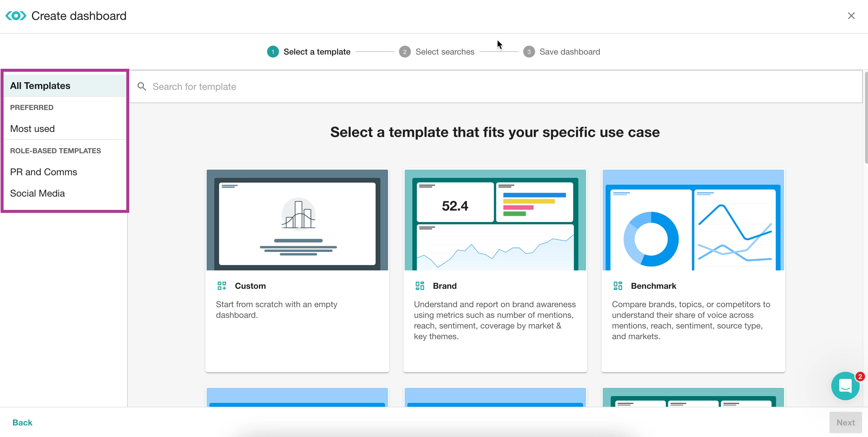Screen dimensions: 868x437
Task: Click the Brand template layout icon
Action: [419, 286]
